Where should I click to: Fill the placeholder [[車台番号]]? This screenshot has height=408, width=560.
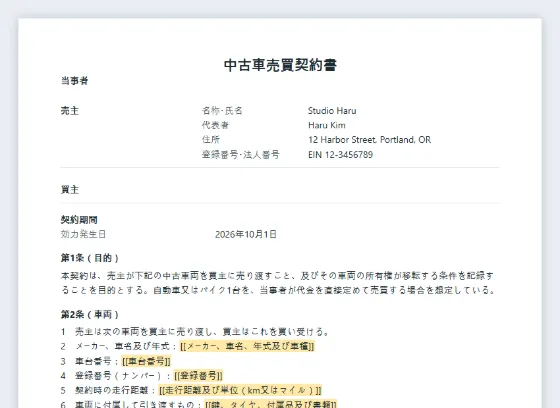click(x=146, y=361)
